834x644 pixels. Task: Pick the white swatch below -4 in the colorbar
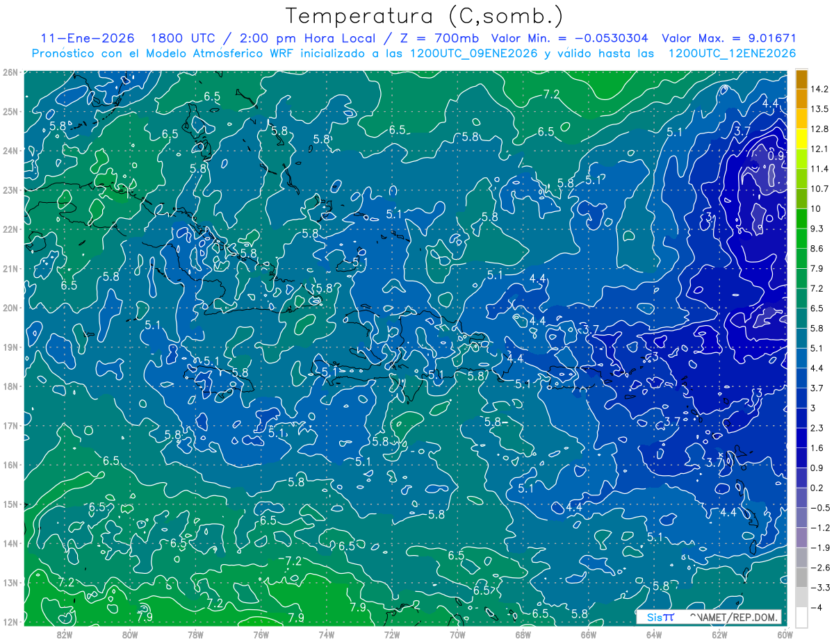point(801,617)
